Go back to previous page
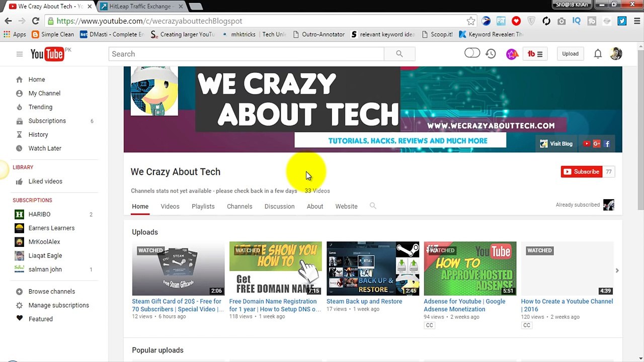 [8, 21]
